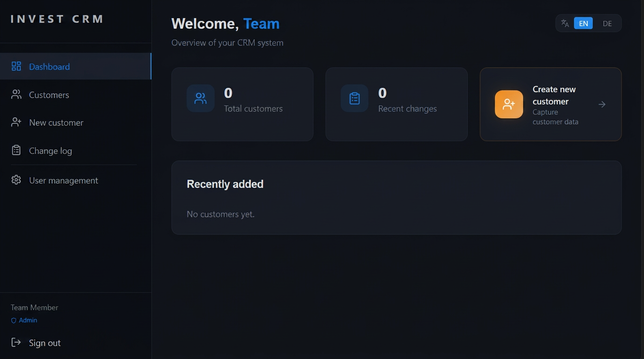The image size is (644, 359).
Task: Click the Admin shield icon
Action: click(14, 321)
